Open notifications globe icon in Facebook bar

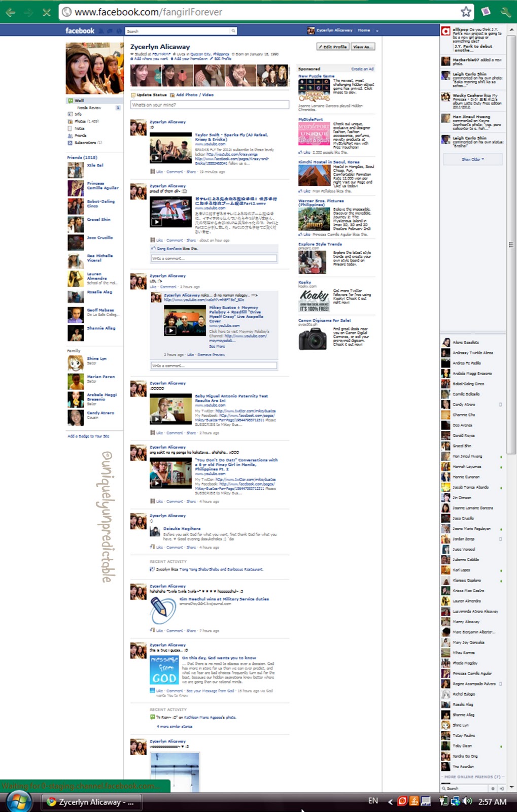tap(119, 31)
